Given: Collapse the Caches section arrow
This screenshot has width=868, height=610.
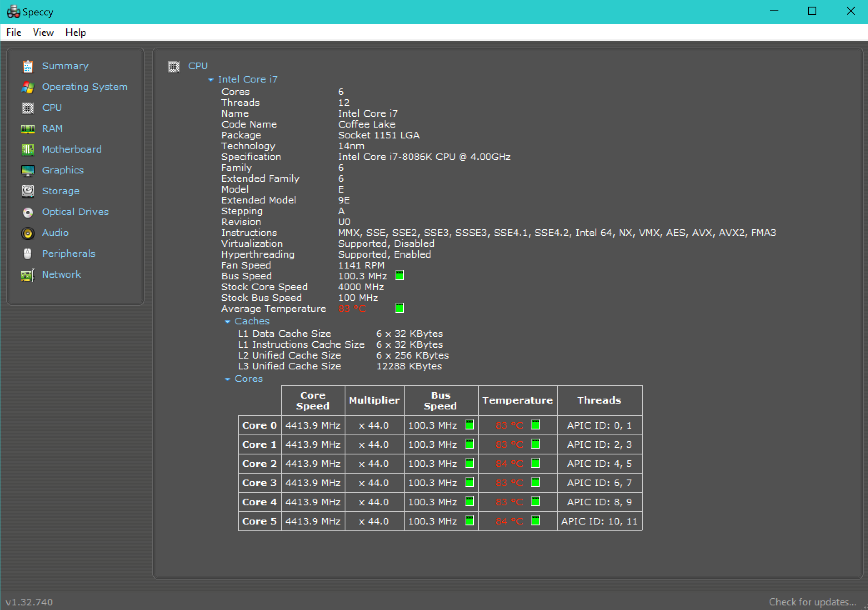Looking at the screenshot, I should pyautogui.click(x=228, y=321).
